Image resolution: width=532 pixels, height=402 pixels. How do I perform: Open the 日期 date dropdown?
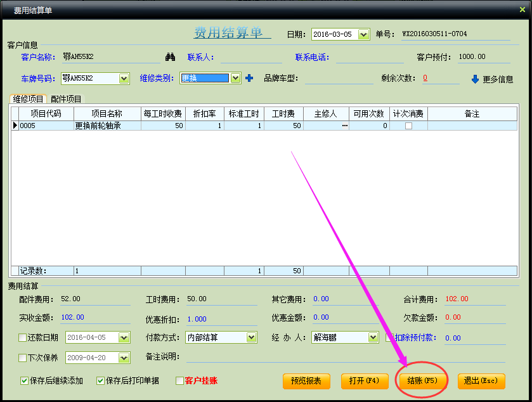(x=364, y=34)
